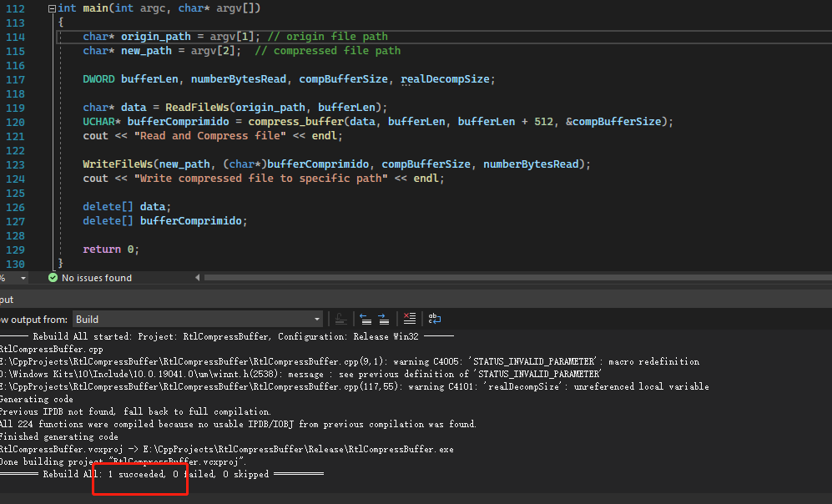
Task: Click the No issues found status text
Action: pos(97,278)
